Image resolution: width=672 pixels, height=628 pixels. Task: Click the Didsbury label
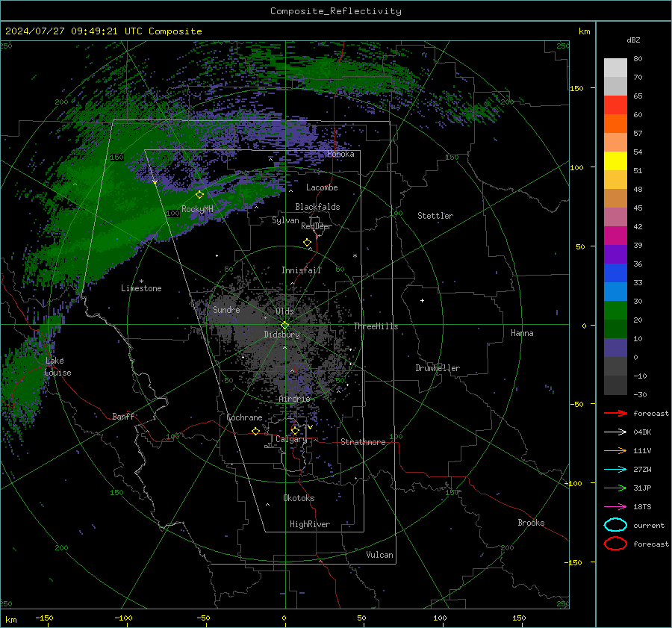point(282,335)
